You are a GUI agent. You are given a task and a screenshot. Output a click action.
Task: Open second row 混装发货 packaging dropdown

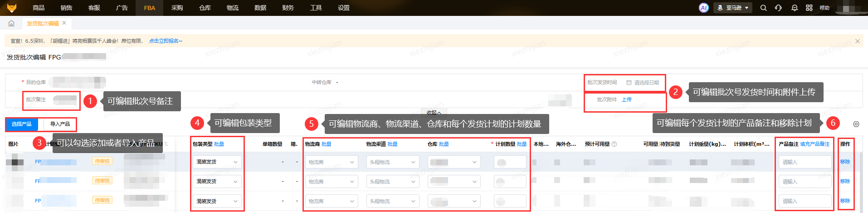[x=217, y=181]
